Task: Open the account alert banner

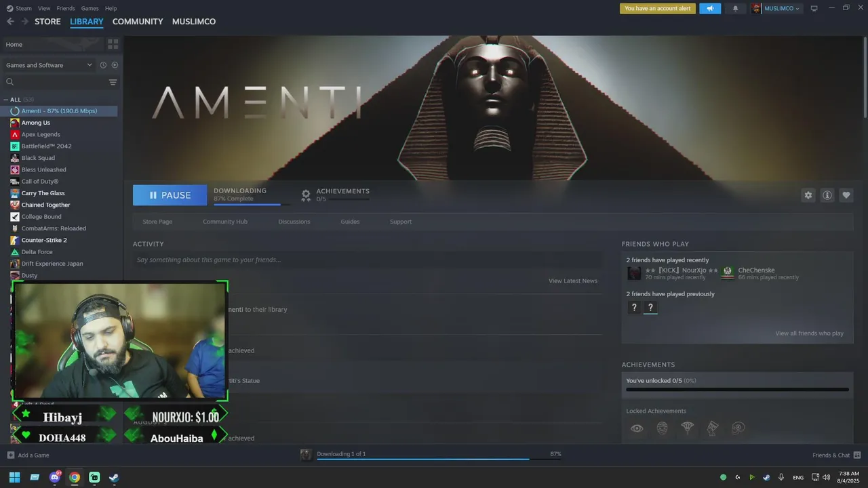Action: (x=657, y=8)
